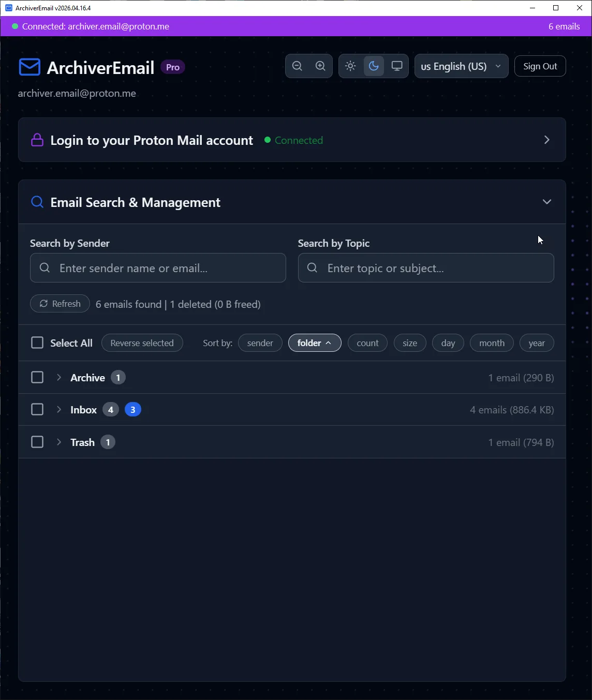Focus the Search by Sender field
This screenshot has width=592, height=700.
[x=158, y=268]
